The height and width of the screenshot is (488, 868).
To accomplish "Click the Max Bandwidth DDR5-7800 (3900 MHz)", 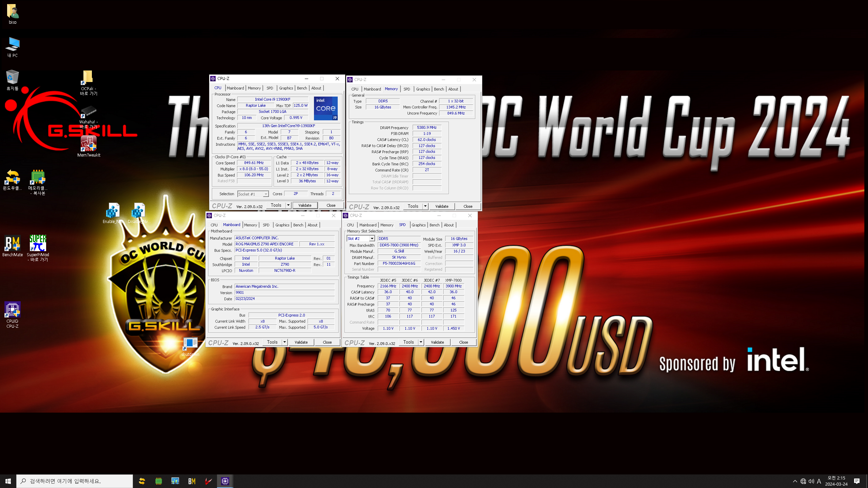I will pyautogui.click(x=399, y=245).
